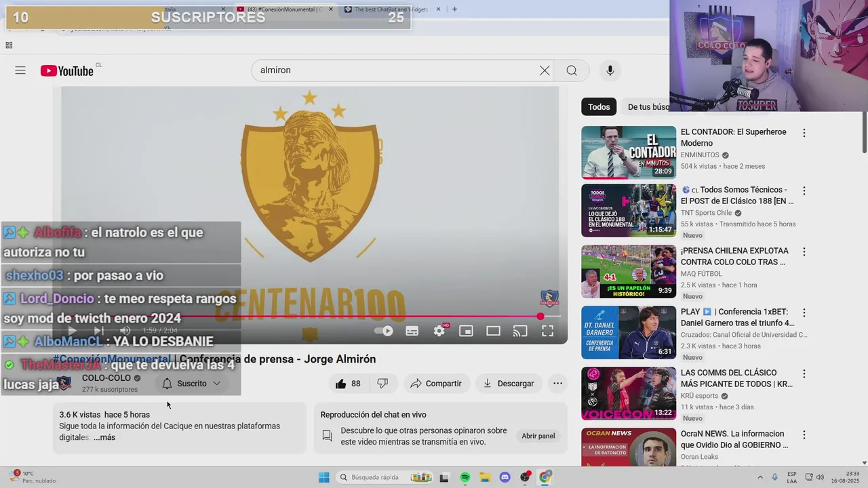Run search with the magnifier button

point(572,70)
